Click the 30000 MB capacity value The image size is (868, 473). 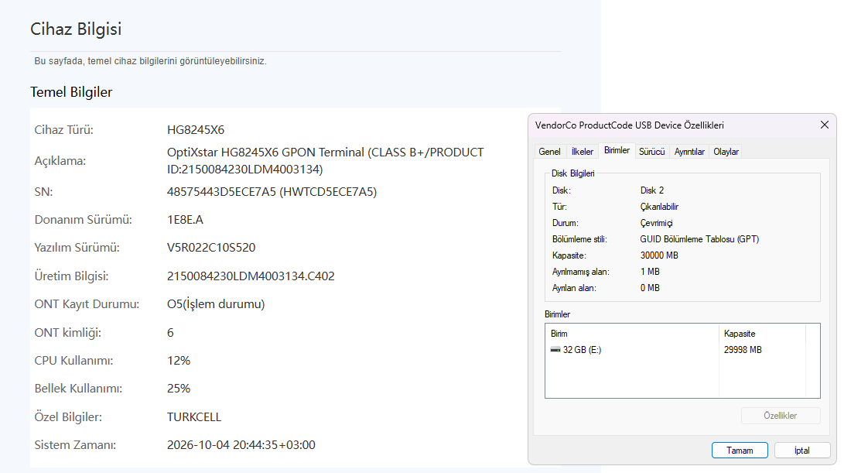click(659, 255)
